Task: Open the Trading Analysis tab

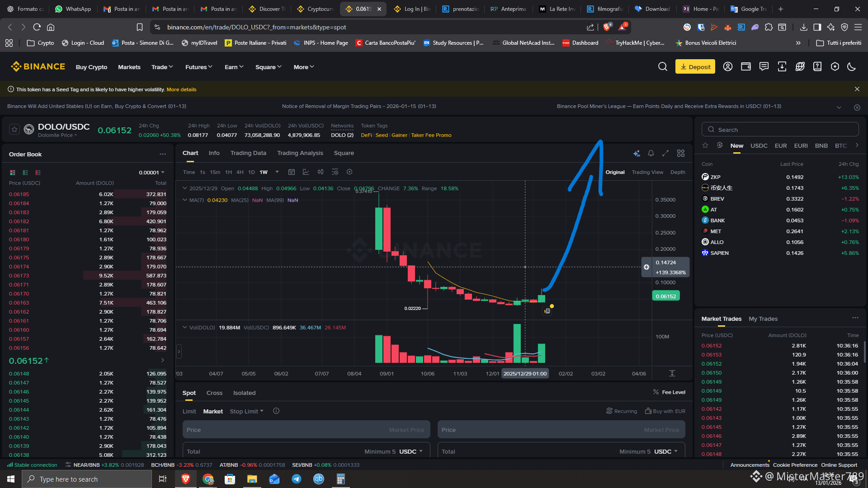Action: [300, 153]
